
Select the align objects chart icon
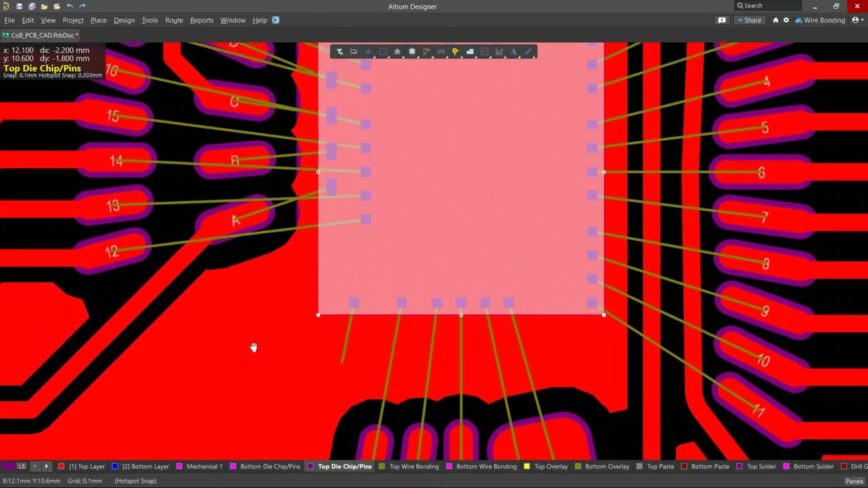click(397, 52)
